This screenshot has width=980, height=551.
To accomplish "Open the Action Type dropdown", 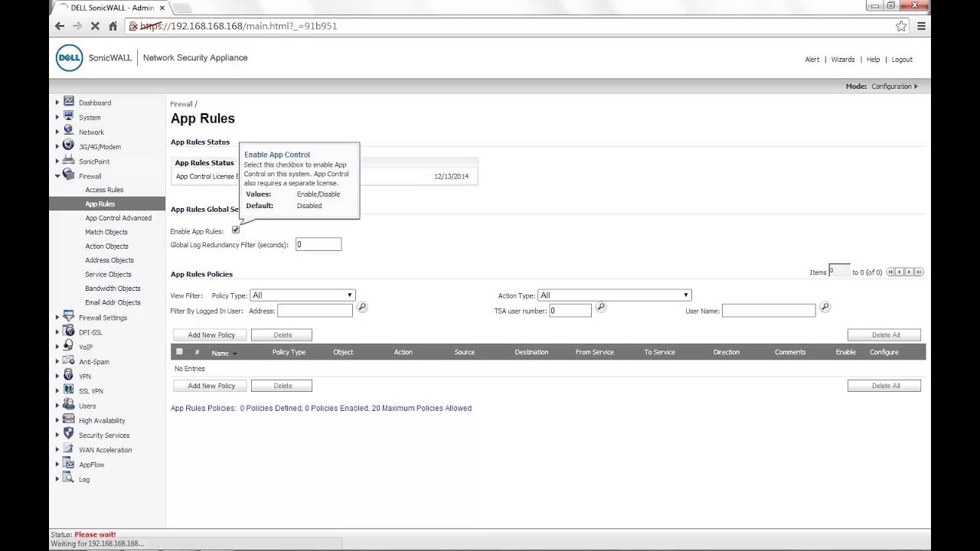I will click(x=614, y=295).
